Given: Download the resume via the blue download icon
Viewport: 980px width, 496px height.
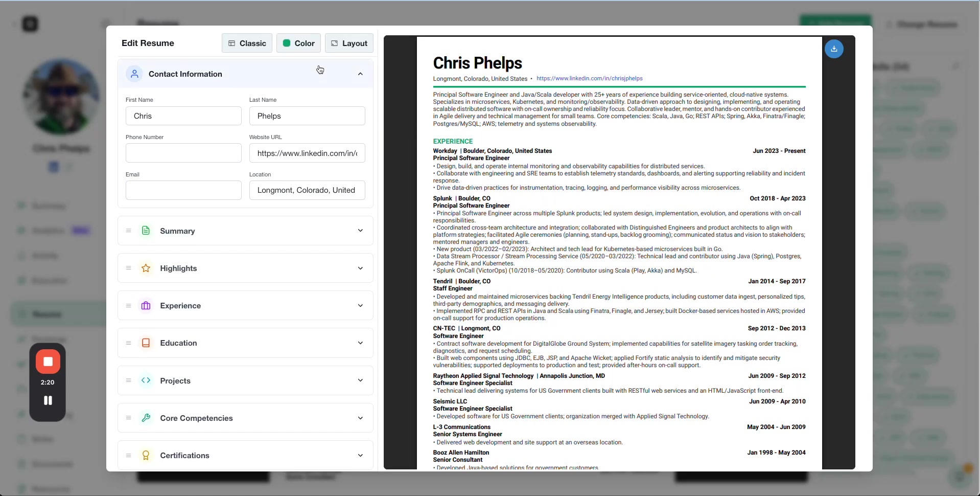Looking at the screenshot, I should (x=835, y=49).
